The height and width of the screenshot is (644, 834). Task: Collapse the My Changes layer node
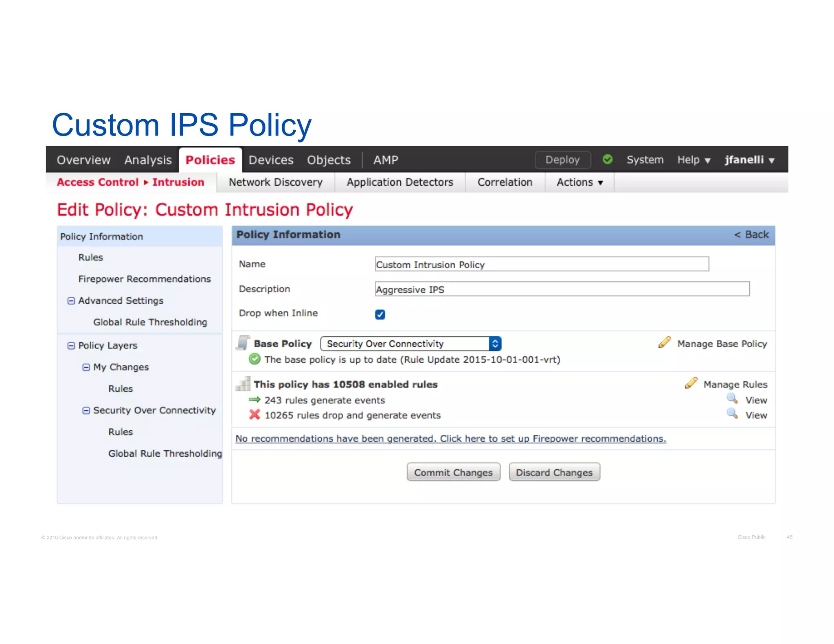point(86,367)
